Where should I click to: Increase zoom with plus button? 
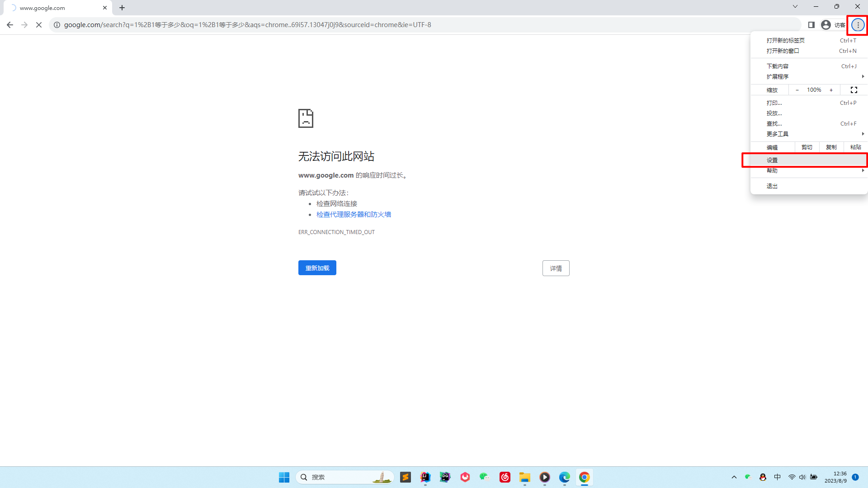[x=831, y=90]
